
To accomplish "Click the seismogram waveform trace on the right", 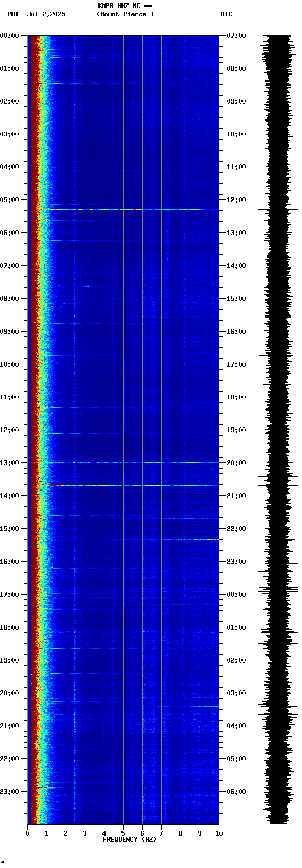I will 278,430.
